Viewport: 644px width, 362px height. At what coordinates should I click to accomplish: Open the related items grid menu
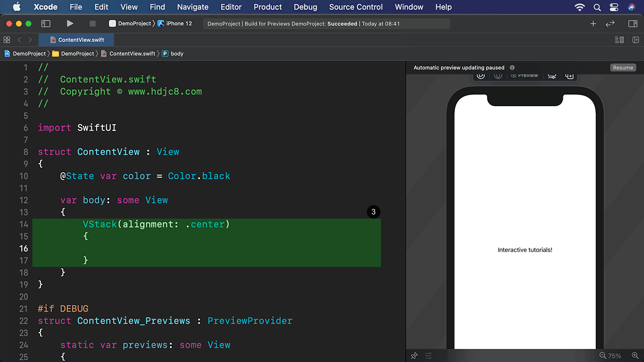click(x=7, y=40)
